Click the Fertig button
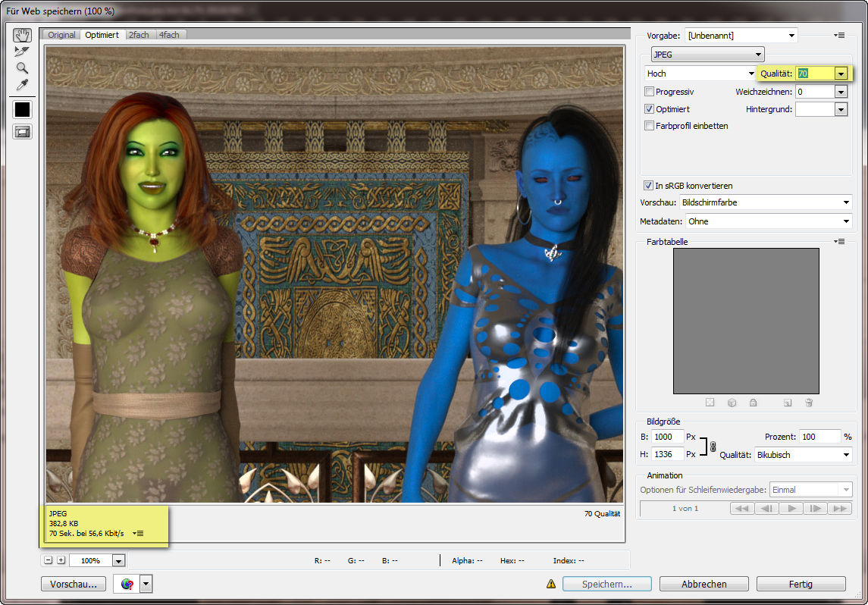The width and height of the screenshot is (868, 605). 801,584
